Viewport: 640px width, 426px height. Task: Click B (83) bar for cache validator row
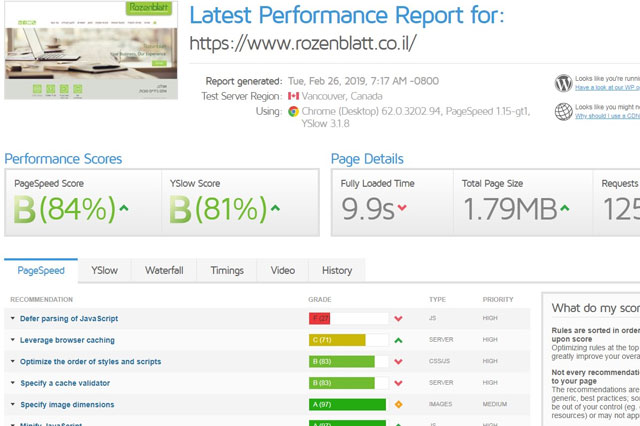(x=342, y=383)
